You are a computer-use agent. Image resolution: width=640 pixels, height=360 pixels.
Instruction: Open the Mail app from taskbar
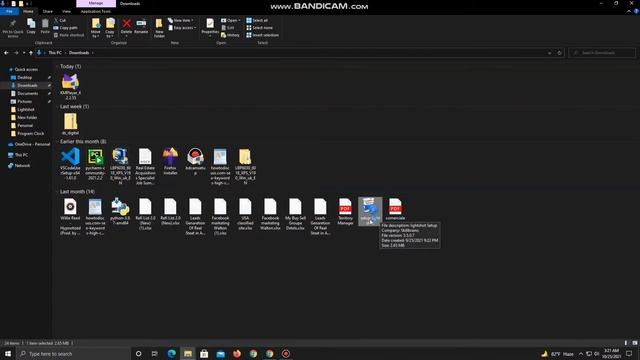[220, 353]
